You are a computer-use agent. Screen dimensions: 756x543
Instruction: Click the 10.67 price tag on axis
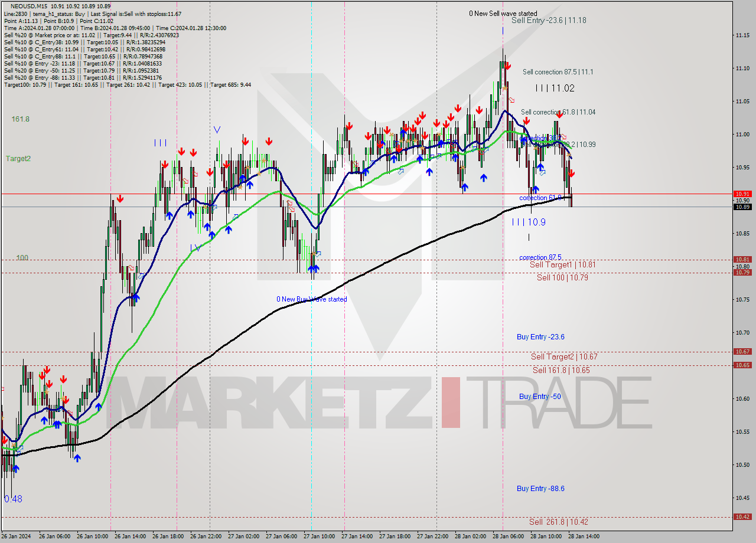[742, 351]
